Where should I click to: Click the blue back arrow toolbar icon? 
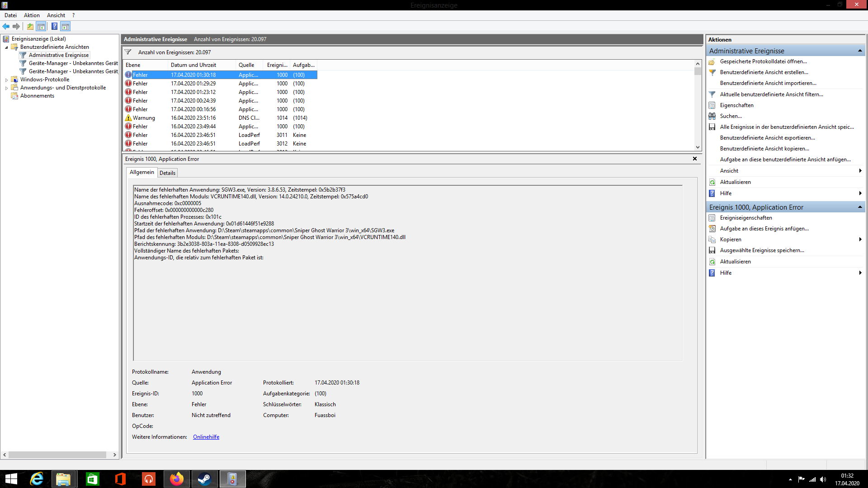click(x=6, y=26)
